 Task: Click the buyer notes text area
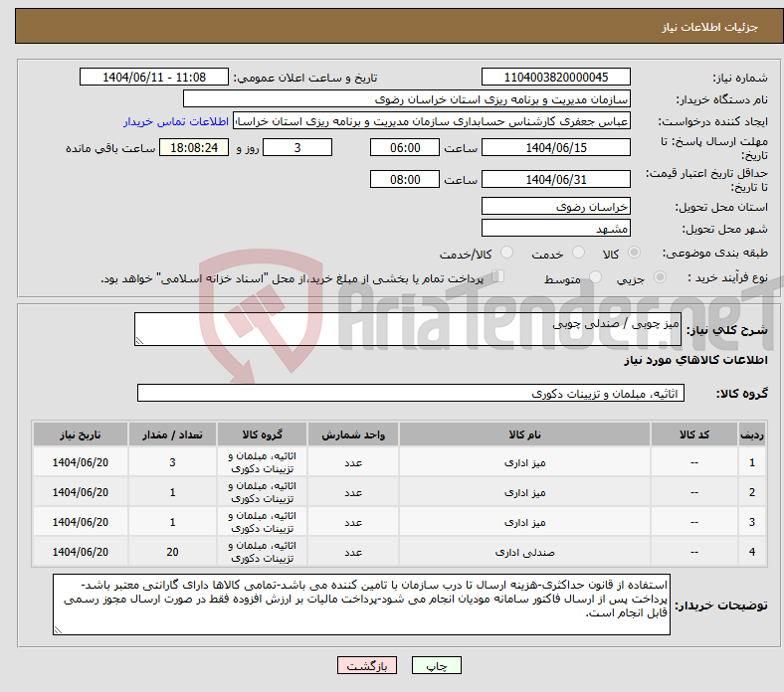pos(361,605)
